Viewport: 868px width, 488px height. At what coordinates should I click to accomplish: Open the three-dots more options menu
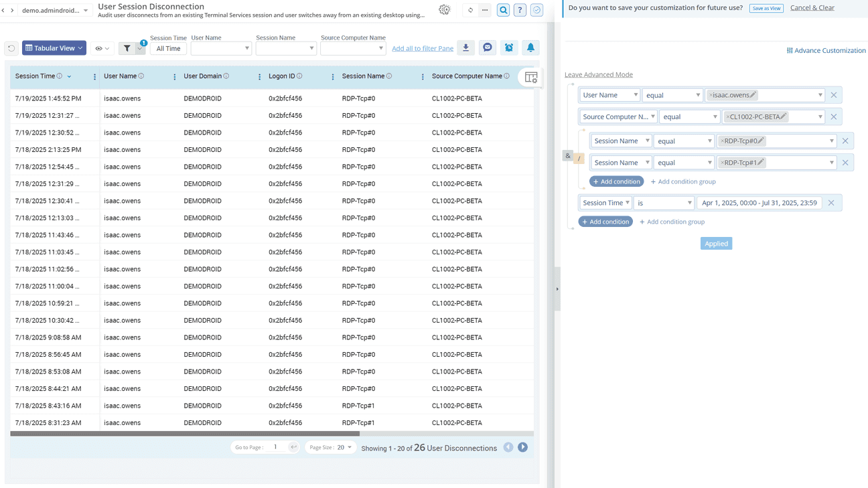point(485,10)
